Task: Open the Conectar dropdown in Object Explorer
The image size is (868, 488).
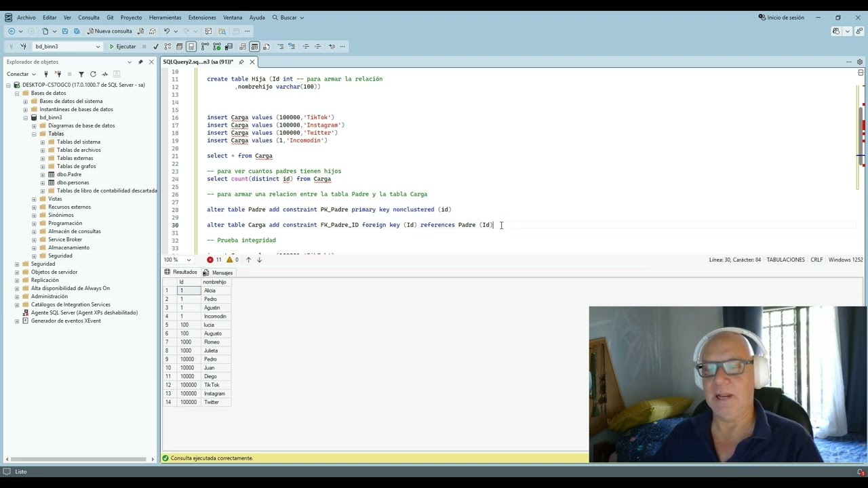Action: pos(20,74)
